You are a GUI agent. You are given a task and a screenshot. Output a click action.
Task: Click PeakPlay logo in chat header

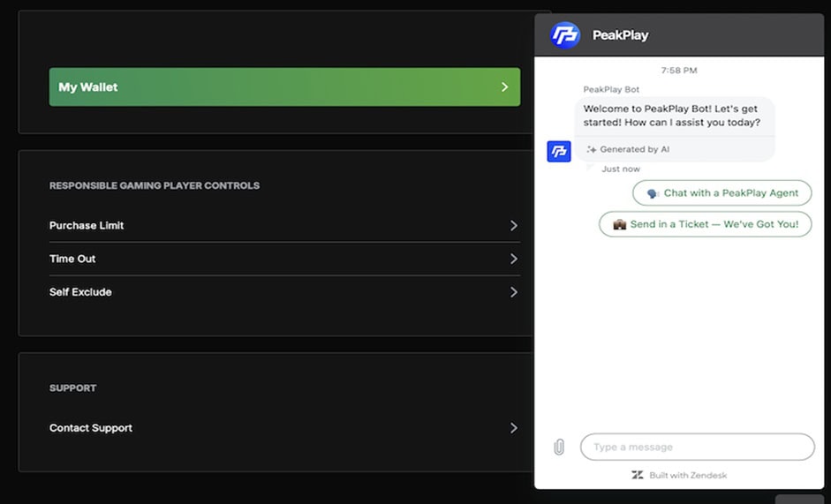565,35
